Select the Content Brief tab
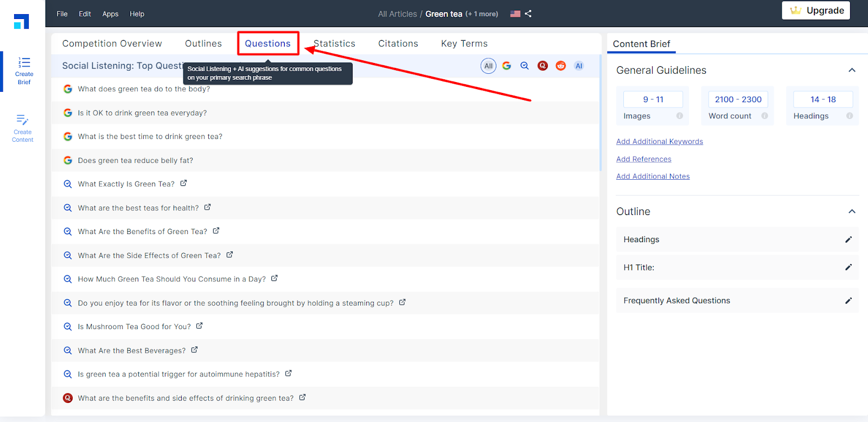The width and height of the screenshot is (868, 422). coord(641,44)
